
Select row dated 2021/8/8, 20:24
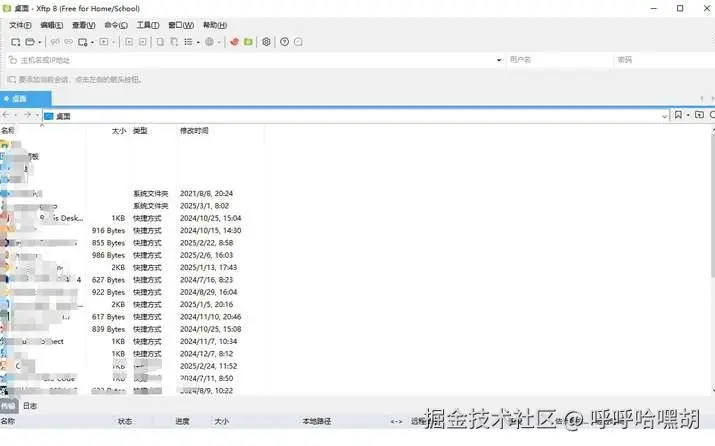pos(131,194)
